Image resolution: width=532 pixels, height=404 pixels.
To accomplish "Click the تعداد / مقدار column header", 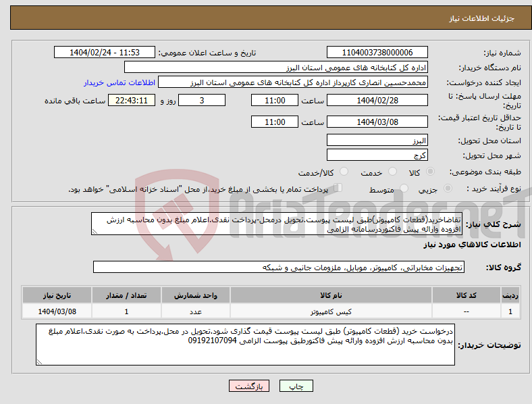I will pyautogui.click(x=126, y=295).
